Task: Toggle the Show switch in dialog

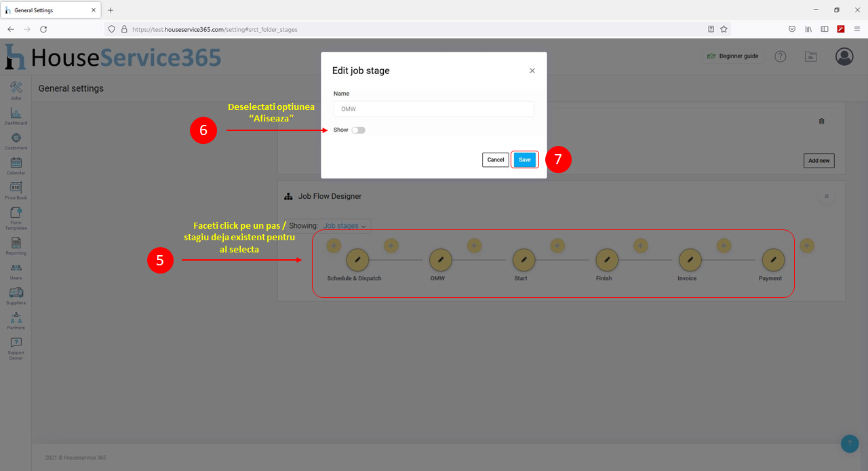Action: [358, 130]
